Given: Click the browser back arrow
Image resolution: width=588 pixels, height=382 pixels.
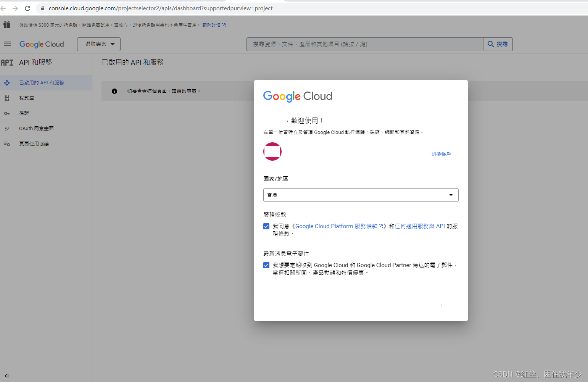Looking at the screenshot, I should 3,8.
